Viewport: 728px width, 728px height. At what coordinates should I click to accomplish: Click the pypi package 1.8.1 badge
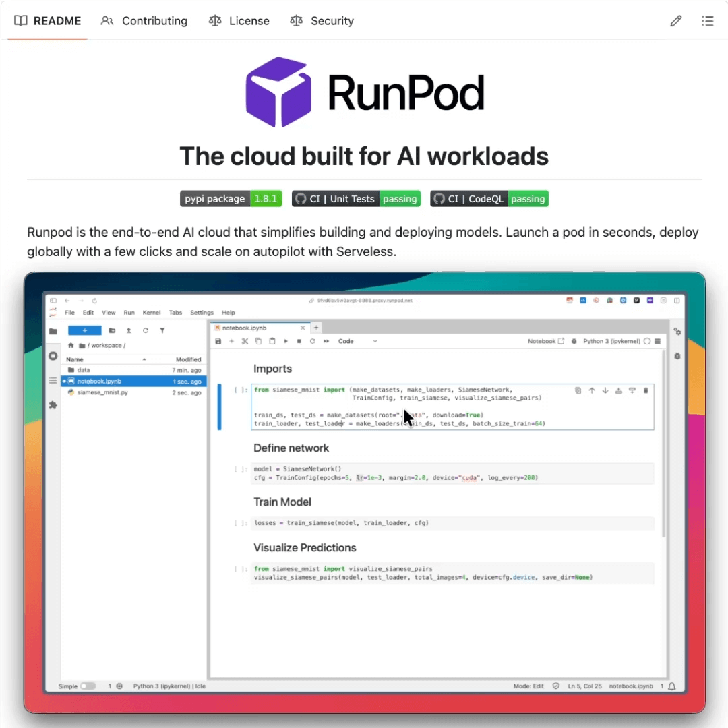pos(231,199)
